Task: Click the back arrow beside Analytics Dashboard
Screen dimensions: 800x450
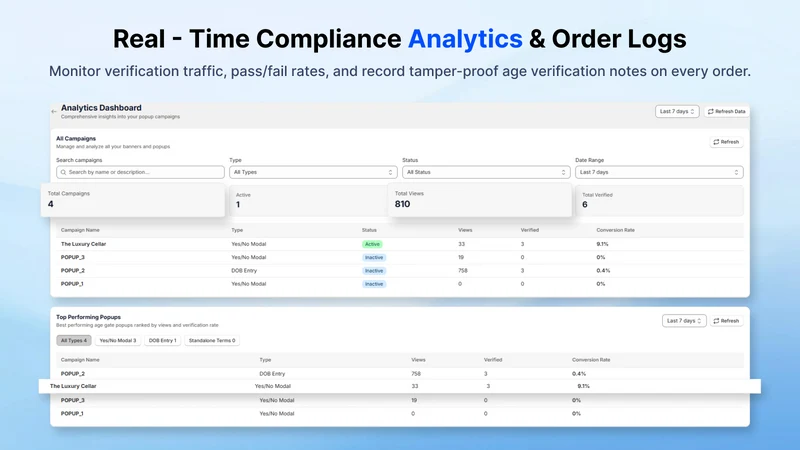Action: point(54,111)
